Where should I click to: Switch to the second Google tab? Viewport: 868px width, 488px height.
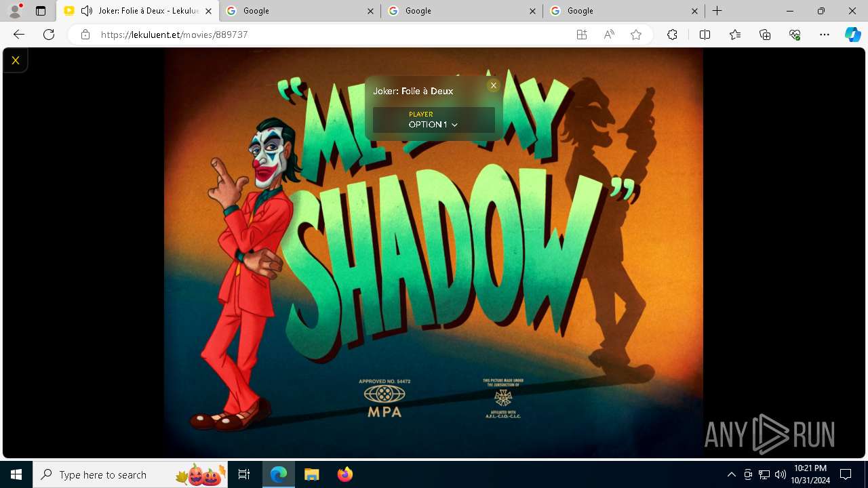462,11
